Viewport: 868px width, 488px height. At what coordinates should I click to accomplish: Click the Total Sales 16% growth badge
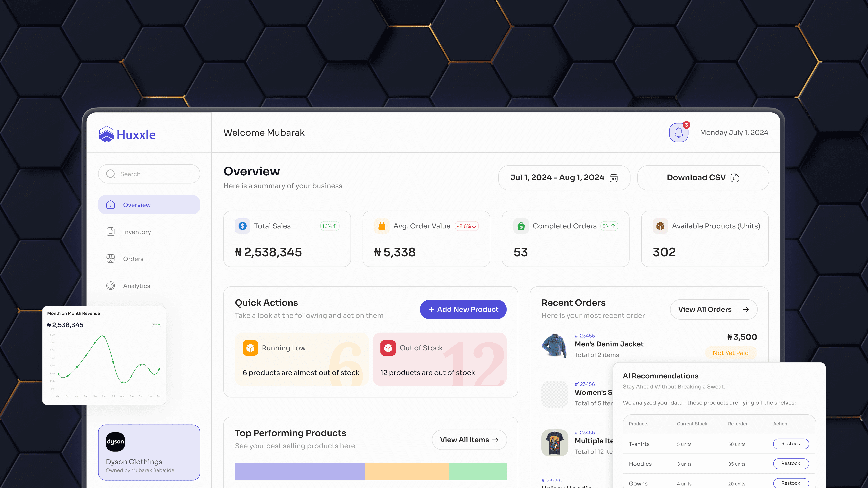(330, 226)
